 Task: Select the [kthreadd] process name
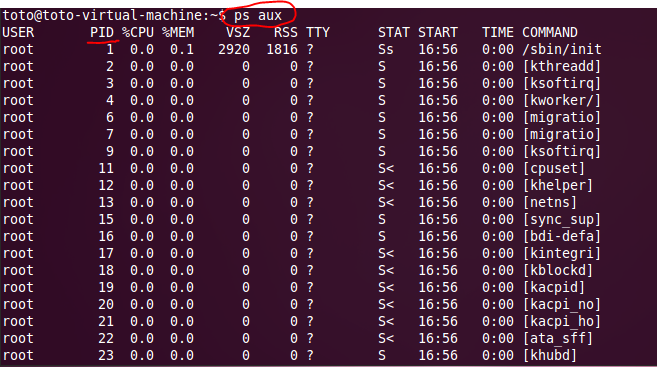coord(562,66)
